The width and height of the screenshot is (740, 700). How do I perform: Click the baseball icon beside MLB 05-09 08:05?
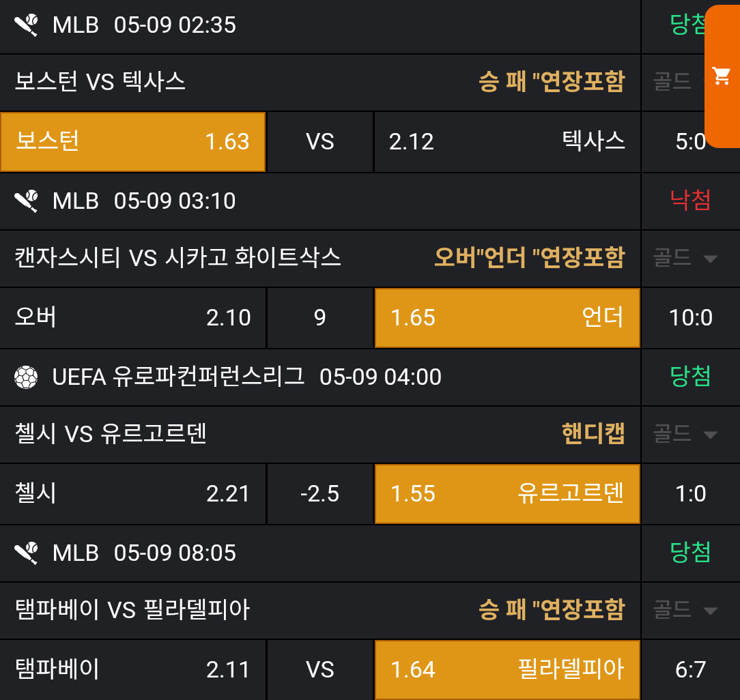[27, 553]
